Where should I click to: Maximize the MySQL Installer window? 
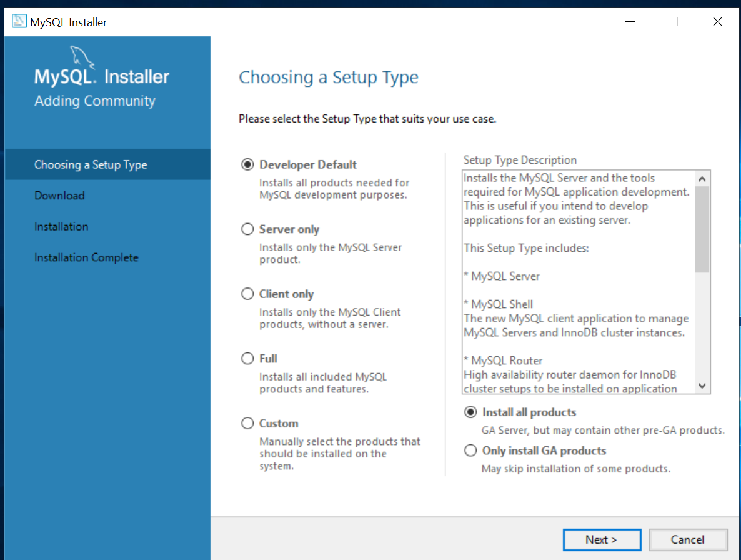pyautogui.click(x=673, y=22)
